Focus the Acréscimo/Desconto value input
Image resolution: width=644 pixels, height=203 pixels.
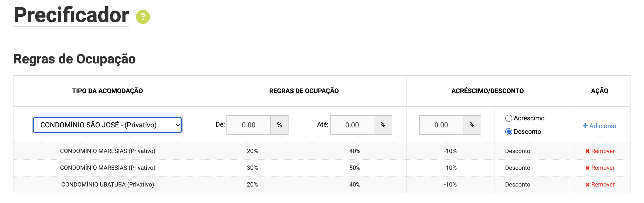(441, 125)
